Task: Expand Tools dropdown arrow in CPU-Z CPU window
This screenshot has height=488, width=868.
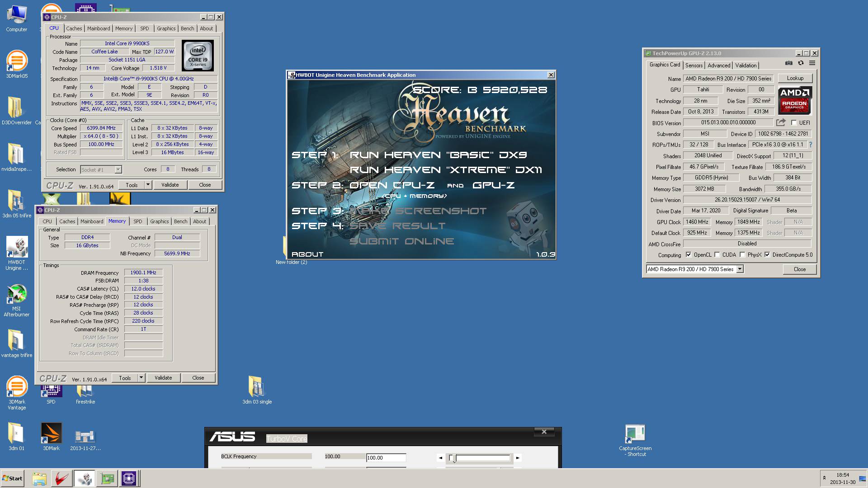Action: [148, 185]
